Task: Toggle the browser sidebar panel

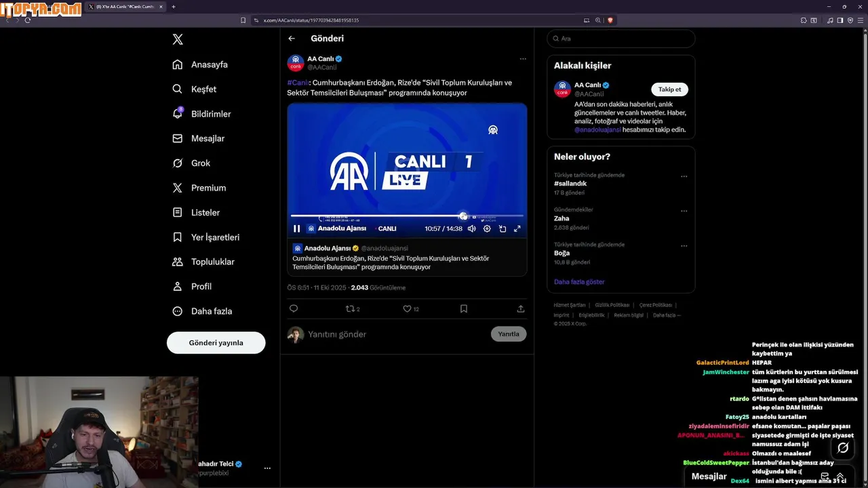Action: click(x=840, y=20)
